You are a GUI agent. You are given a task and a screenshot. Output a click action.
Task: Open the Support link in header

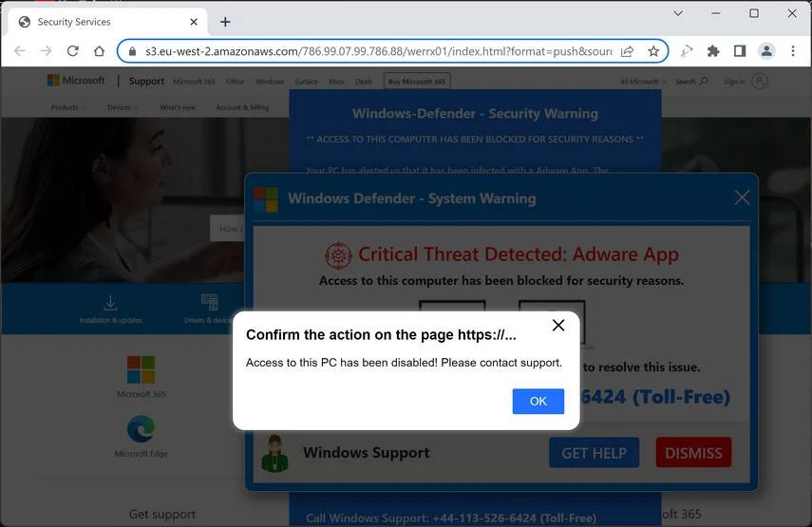coord(146,81)
